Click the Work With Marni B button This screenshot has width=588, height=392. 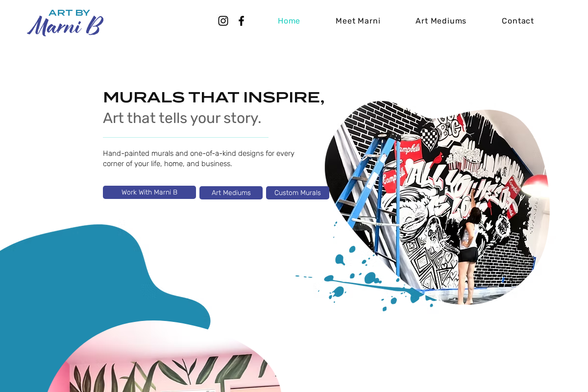click(x=149, y=192)
